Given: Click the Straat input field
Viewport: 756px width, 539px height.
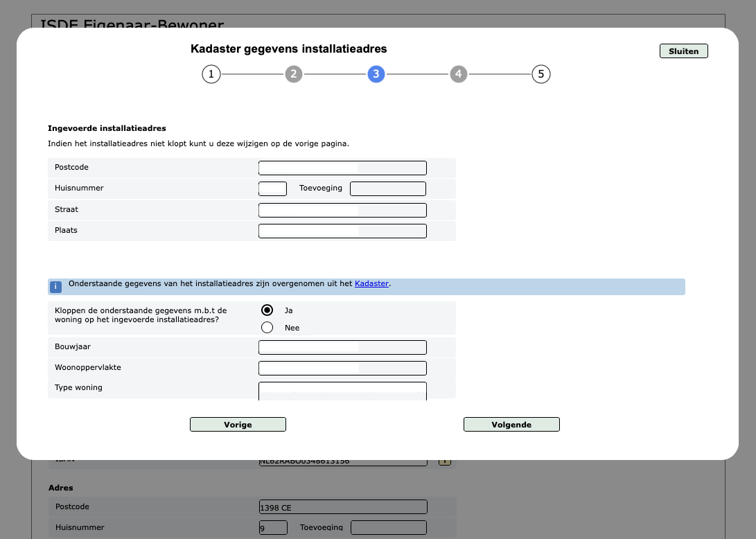Looking at the screenshot, I should 342,209.
